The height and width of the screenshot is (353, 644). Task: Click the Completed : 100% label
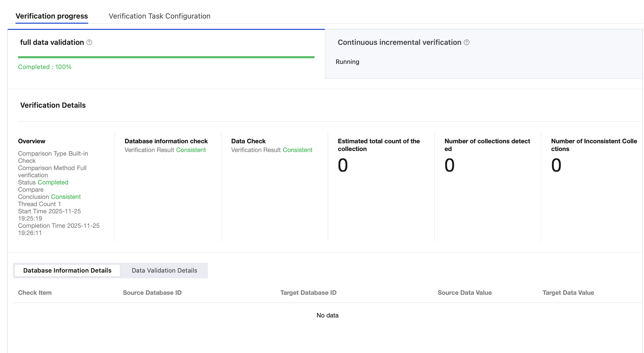(45, 67)
